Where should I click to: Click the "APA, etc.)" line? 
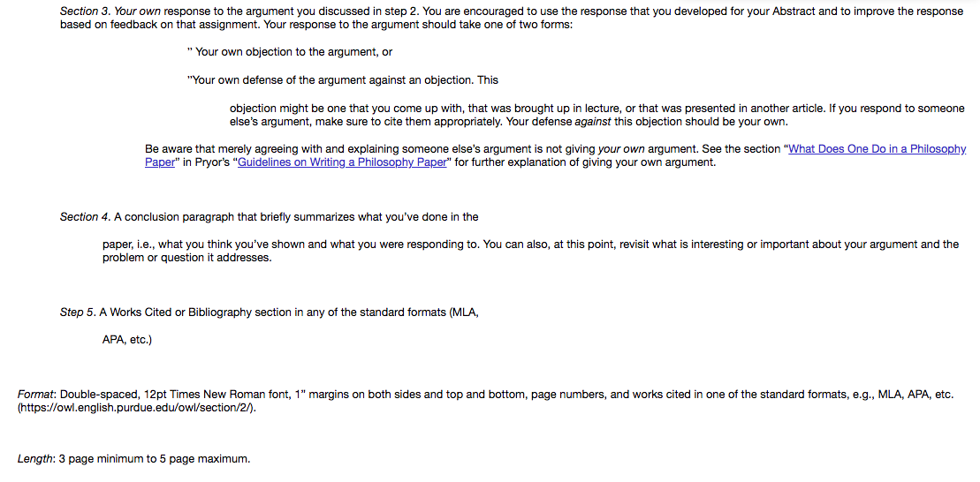127,341
